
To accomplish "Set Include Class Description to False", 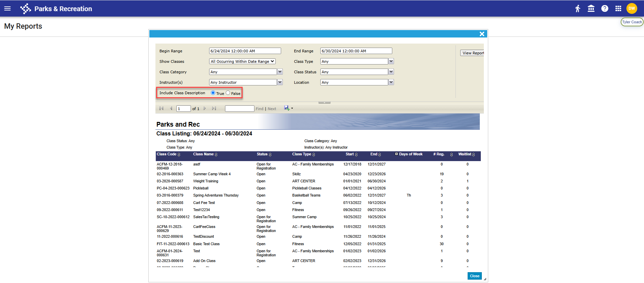I will (228, 93).
